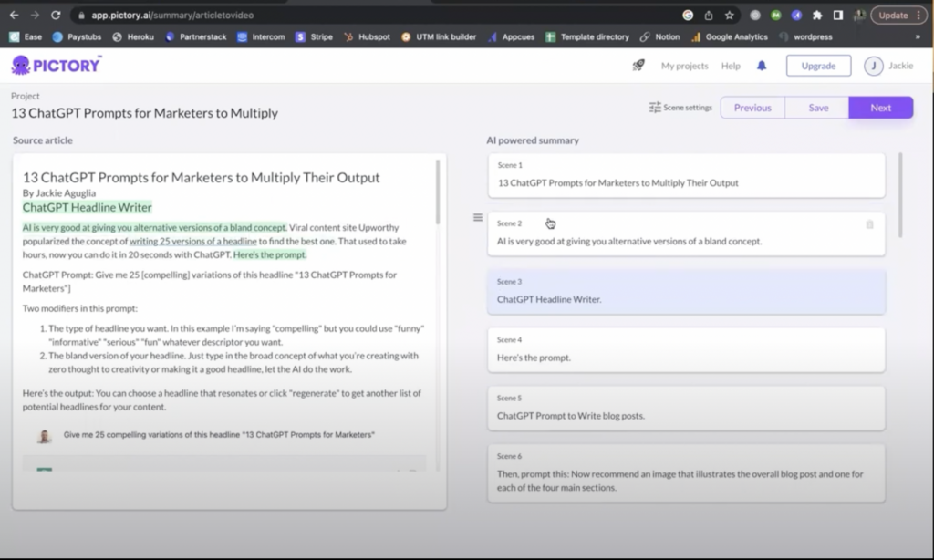This screenshot has height=560, width=934.
Task: Open the notifications bell
Action: click(762, 66)
